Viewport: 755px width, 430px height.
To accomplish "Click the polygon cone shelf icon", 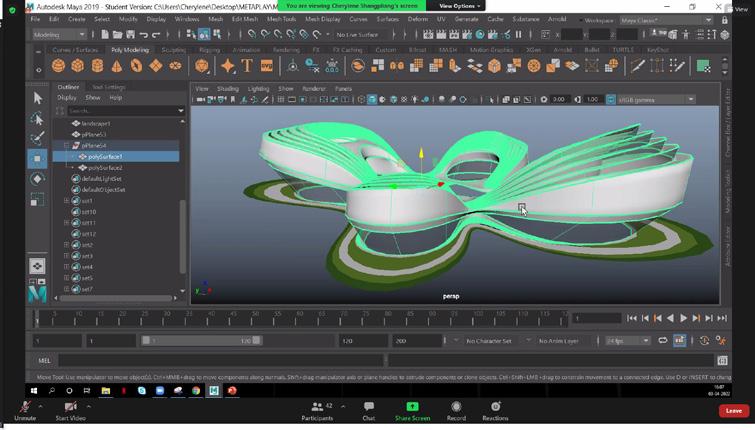I will (x=117, y=66).
